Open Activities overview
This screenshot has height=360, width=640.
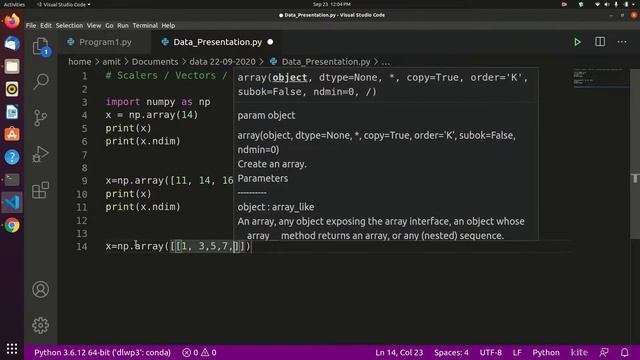(14, 4)
